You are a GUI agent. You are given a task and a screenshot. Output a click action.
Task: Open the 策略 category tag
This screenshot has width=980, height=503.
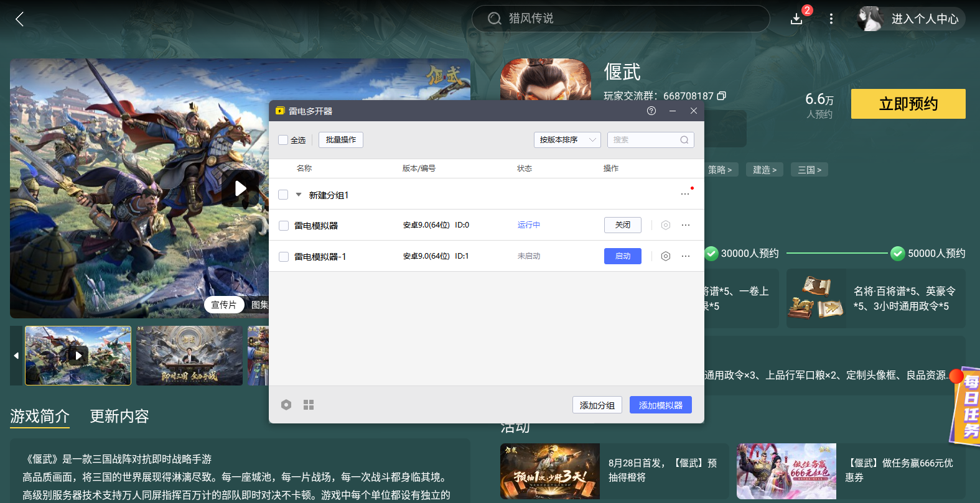point(720,170)
